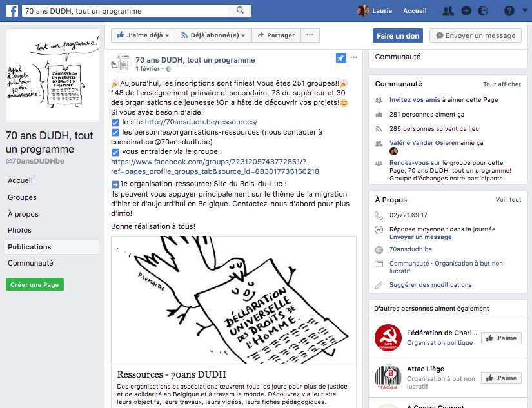
Task: Open the post options ellipsis menu
Action: [354, 57]
